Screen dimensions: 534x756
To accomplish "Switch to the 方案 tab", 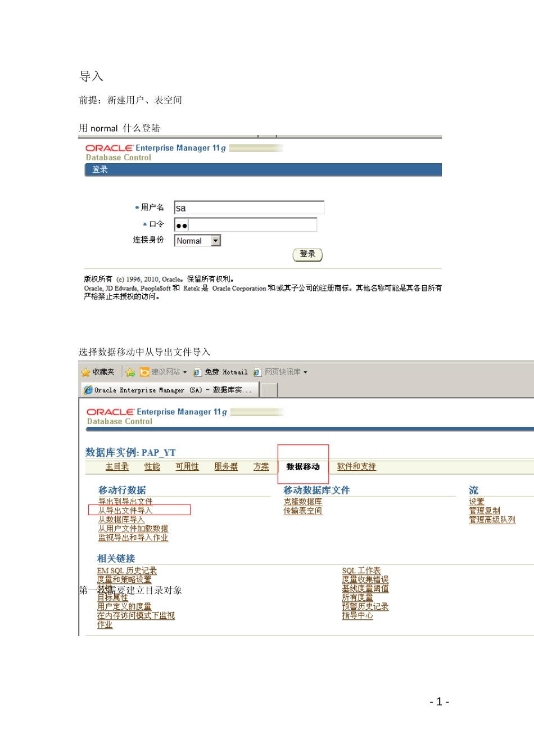I will [261, 467].
